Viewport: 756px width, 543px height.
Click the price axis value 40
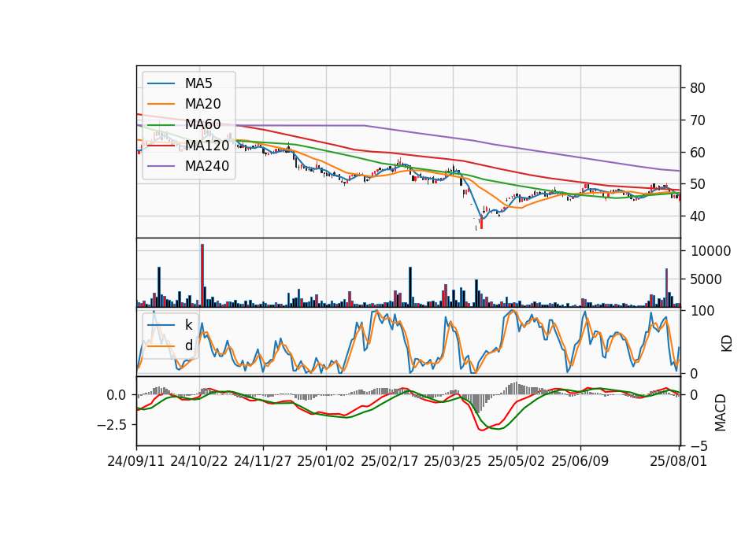698,216
